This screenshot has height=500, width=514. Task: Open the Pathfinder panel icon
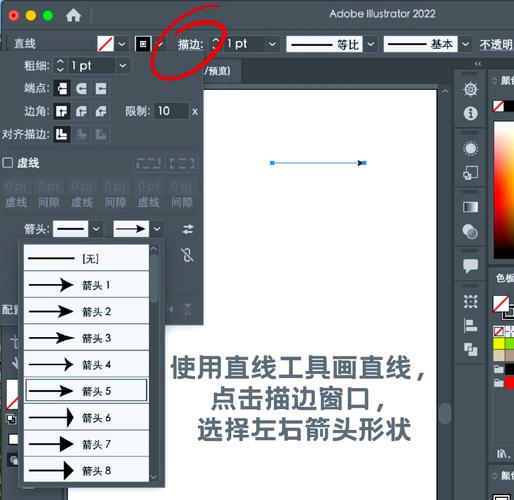(470, 349)
